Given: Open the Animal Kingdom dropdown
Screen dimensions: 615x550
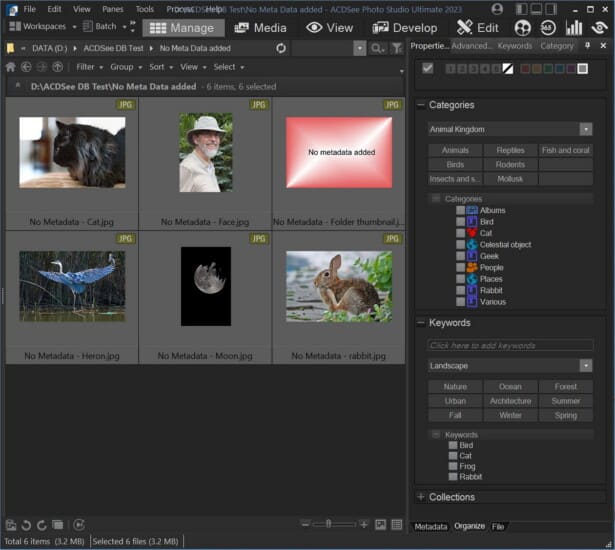Looking at the screenshot, I should 586,129.
